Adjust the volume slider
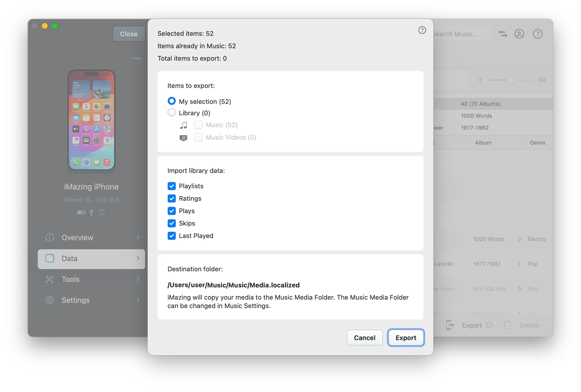 tap(511, 80)
